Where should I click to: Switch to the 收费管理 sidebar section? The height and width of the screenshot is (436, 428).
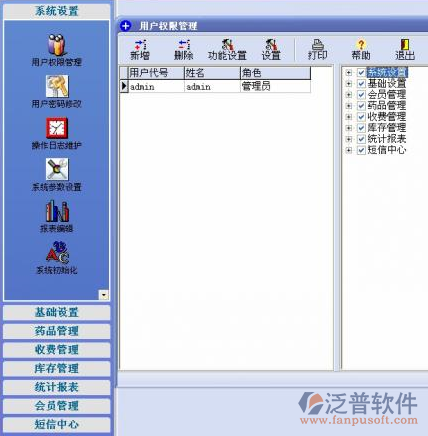[x=57, y=350]
